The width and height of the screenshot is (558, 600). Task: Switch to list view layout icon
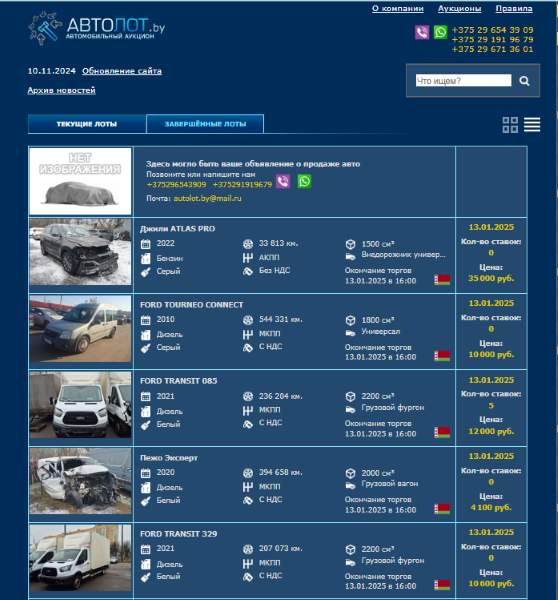click(x=532, y=125)
